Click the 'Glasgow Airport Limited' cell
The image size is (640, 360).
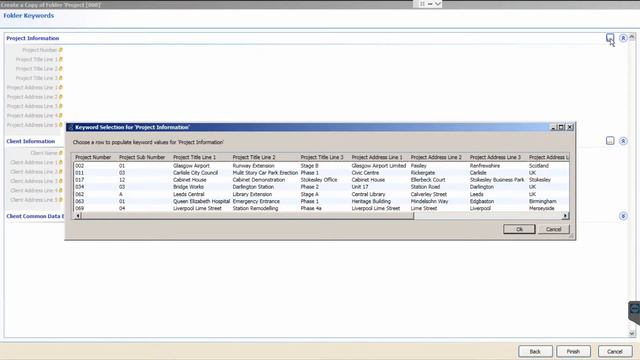click(379, 166)
